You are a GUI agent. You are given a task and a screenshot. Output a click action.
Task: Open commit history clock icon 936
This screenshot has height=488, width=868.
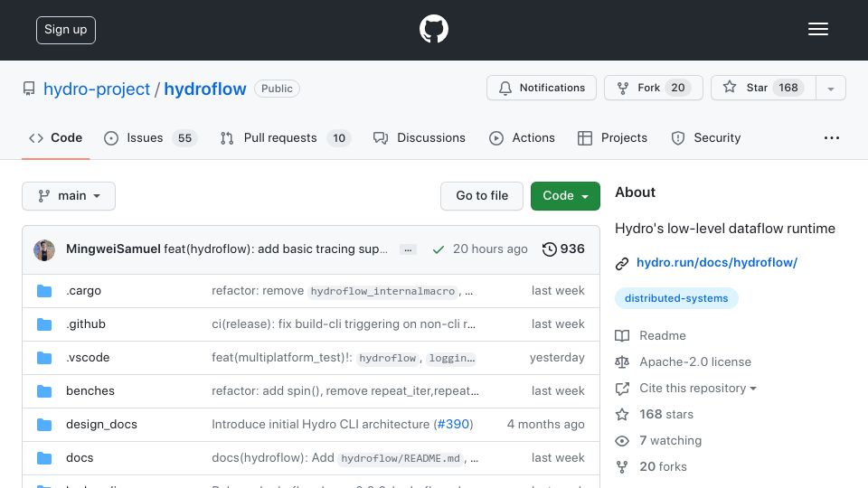click(563, 249)
